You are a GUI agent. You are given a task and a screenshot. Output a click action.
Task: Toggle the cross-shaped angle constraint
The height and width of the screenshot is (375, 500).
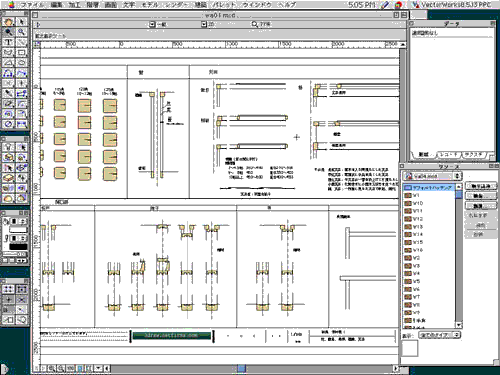coord(8,300)
